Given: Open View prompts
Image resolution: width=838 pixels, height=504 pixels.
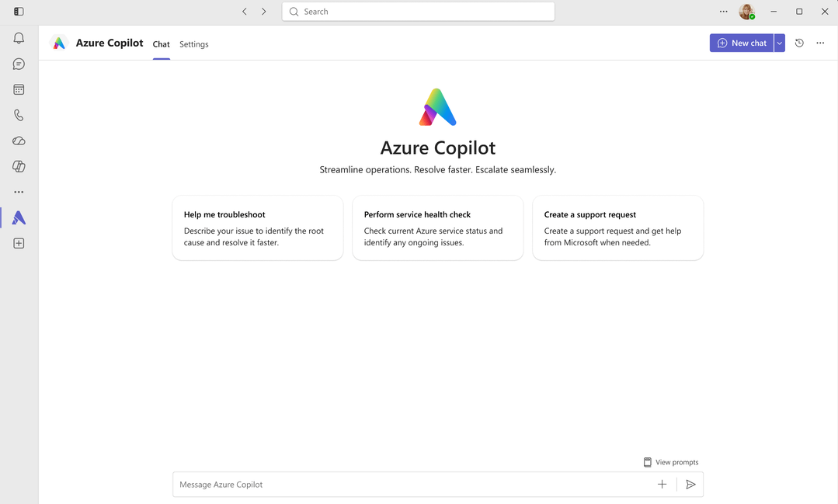Looking at the screenshot, I should coord(671,462).
